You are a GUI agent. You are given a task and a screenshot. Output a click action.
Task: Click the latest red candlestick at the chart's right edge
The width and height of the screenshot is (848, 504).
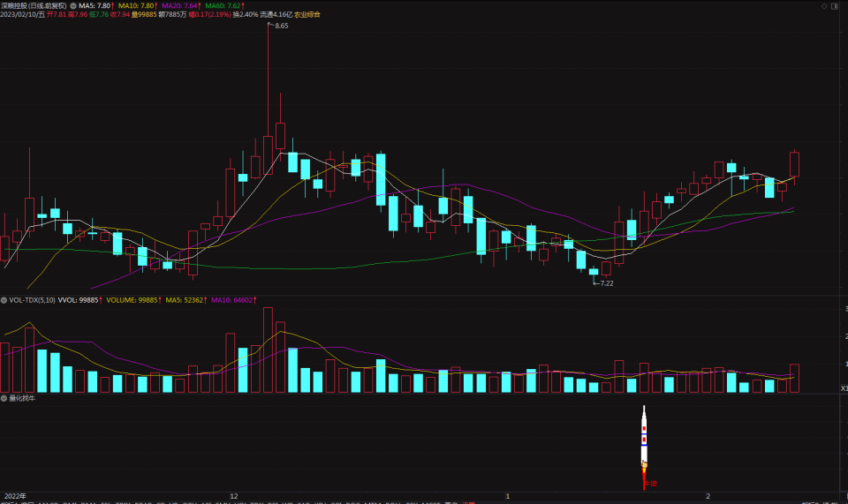point(794,164)
